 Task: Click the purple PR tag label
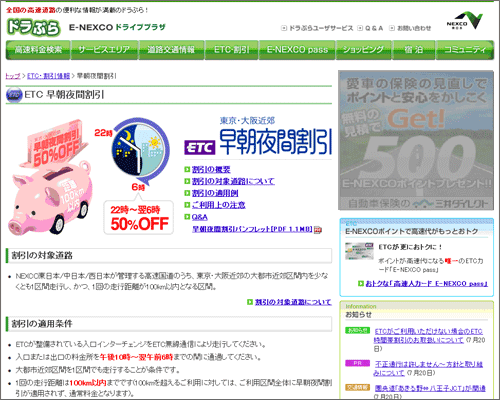click(x=357, y=363)
